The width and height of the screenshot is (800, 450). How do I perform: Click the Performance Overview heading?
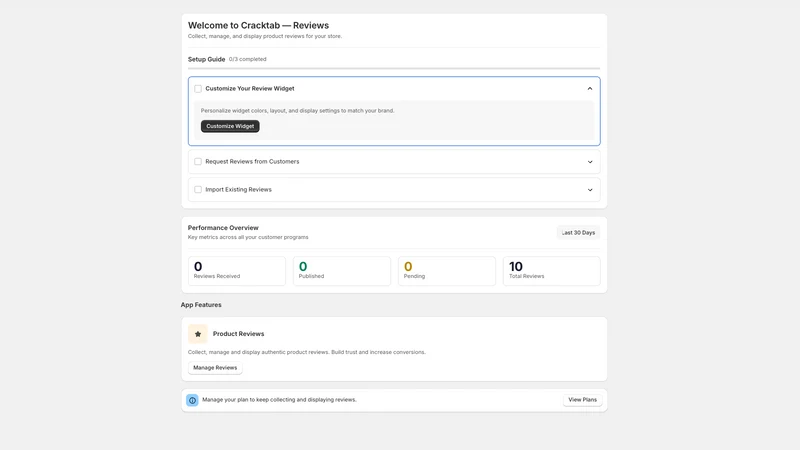coord(223,228)
